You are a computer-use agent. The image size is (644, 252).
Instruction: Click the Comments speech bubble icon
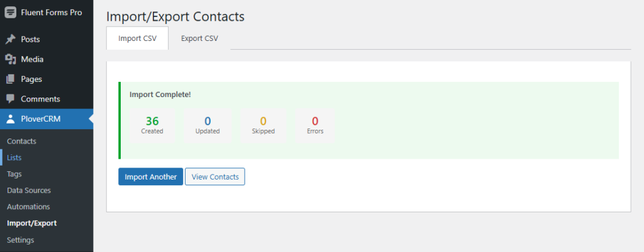(x=11, y=99)
